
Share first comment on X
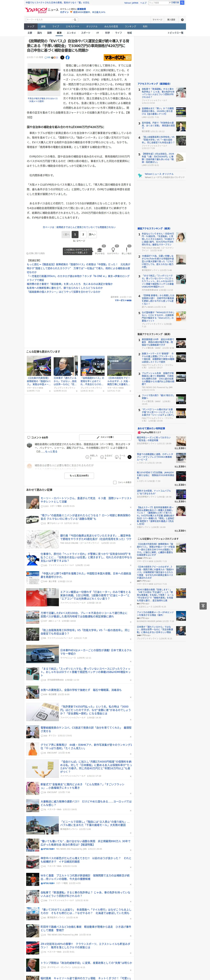click(x=130, y=457)
